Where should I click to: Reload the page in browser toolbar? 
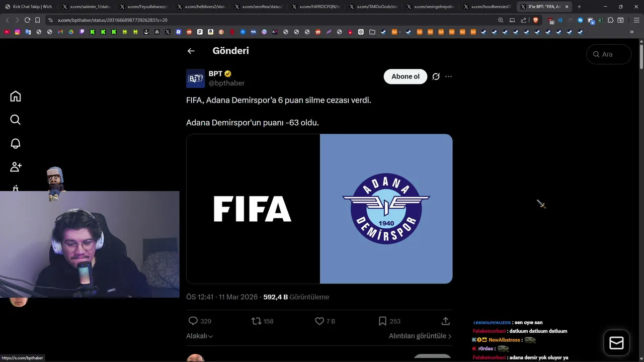point(27,20)
